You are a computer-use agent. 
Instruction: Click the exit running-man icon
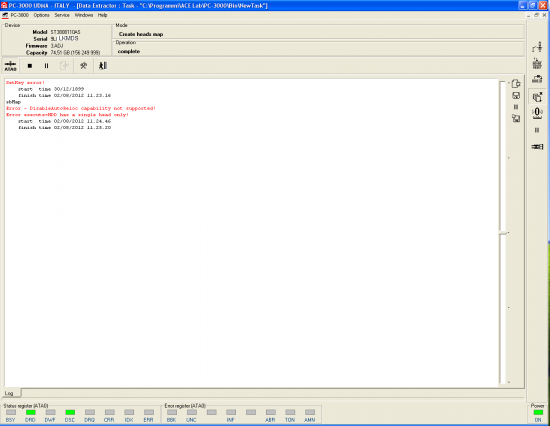(x=103, y=66)
